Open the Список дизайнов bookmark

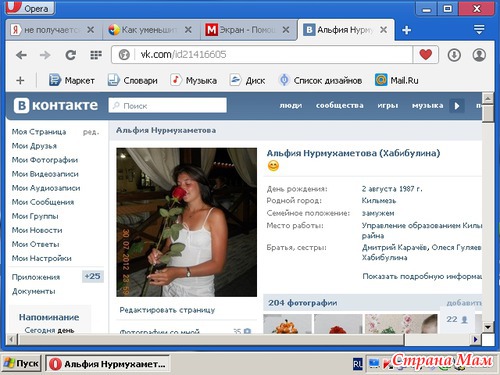coord(320,80)
